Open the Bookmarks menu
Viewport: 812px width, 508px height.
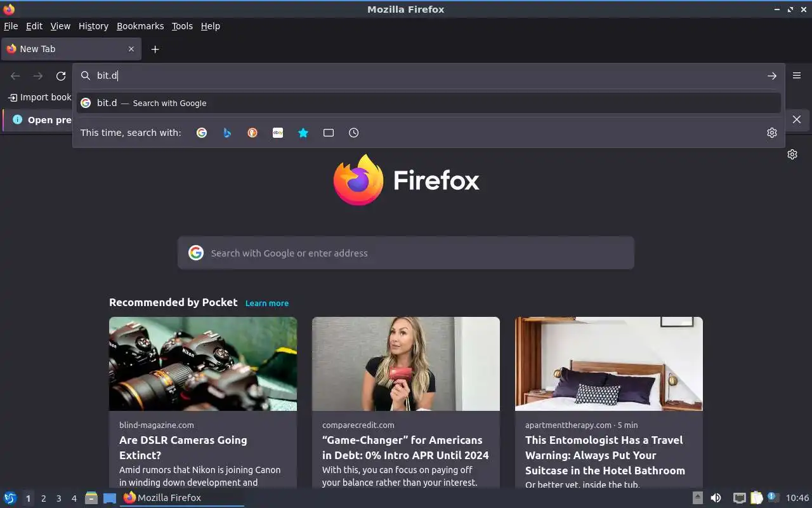(140, 26)
